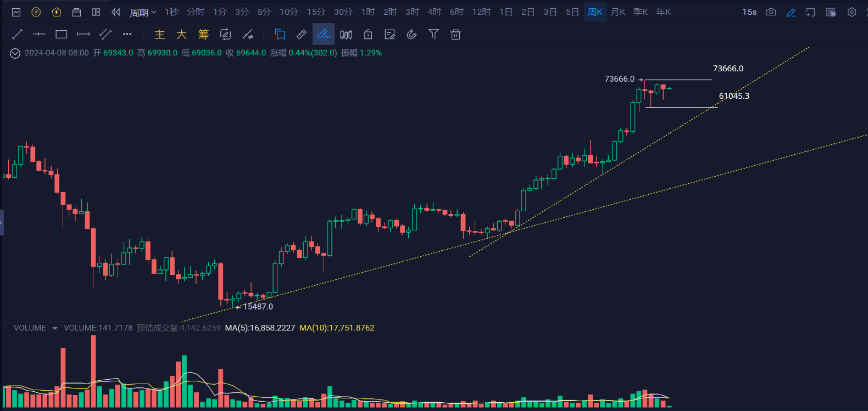Click the 大 indicator button
Image resolution: width=868 pixels, height=411 pixels.
(181, 35)
